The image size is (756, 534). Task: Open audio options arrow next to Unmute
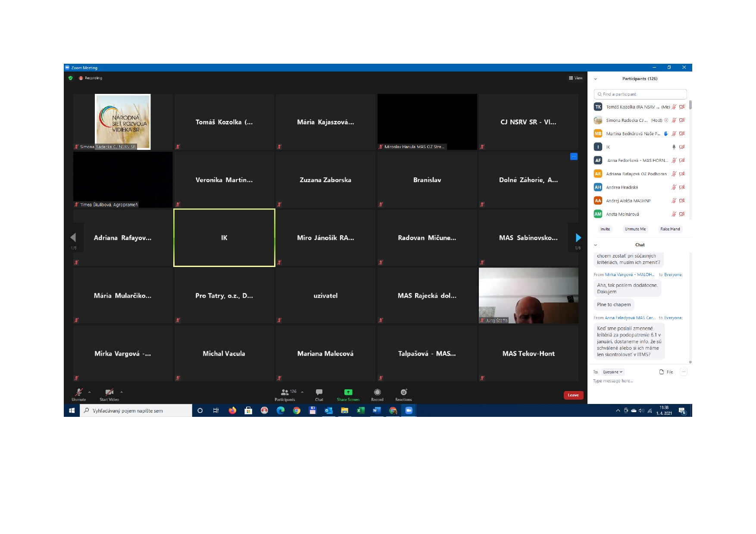pos(90,392)
